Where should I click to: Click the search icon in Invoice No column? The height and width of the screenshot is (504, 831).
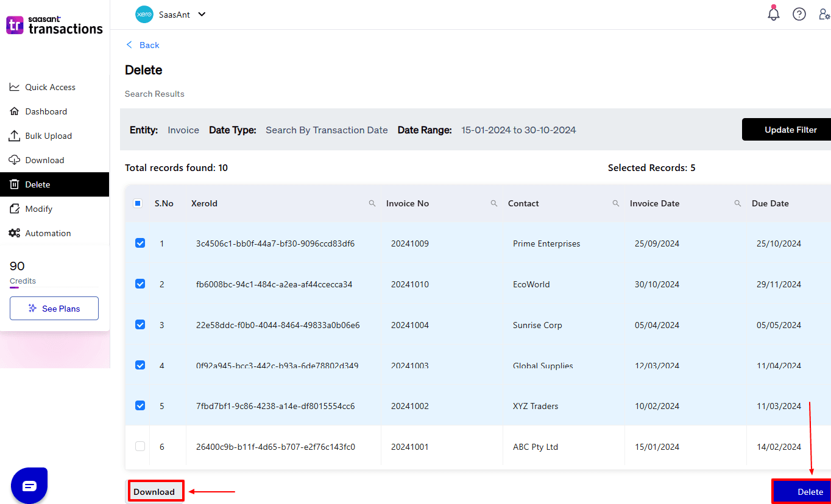click(x=494, y=203)
